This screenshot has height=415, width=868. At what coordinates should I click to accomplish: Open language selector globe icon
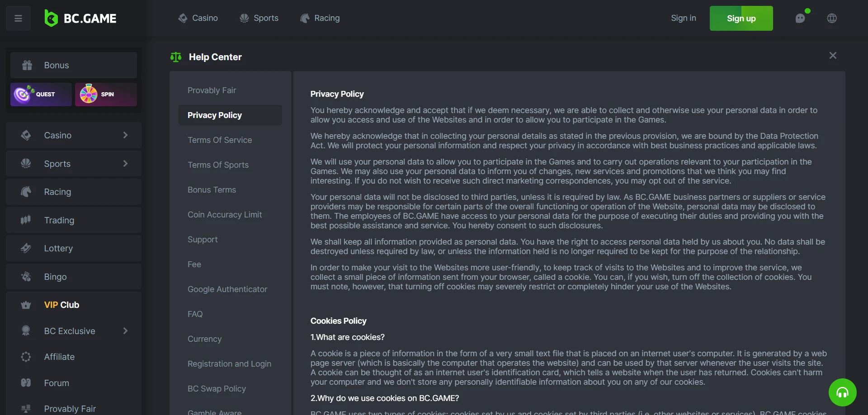pos(832,18)
